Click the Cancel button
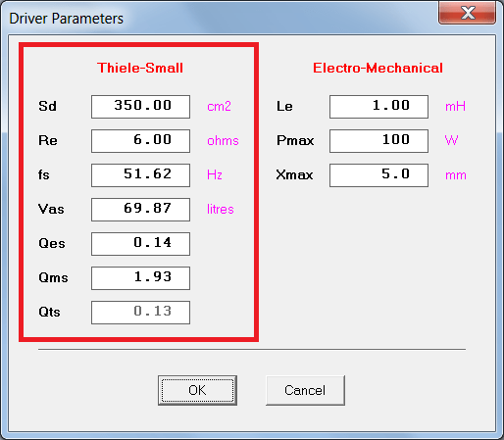The width and height of the screenshot is (504, 440). pos(305,390)
